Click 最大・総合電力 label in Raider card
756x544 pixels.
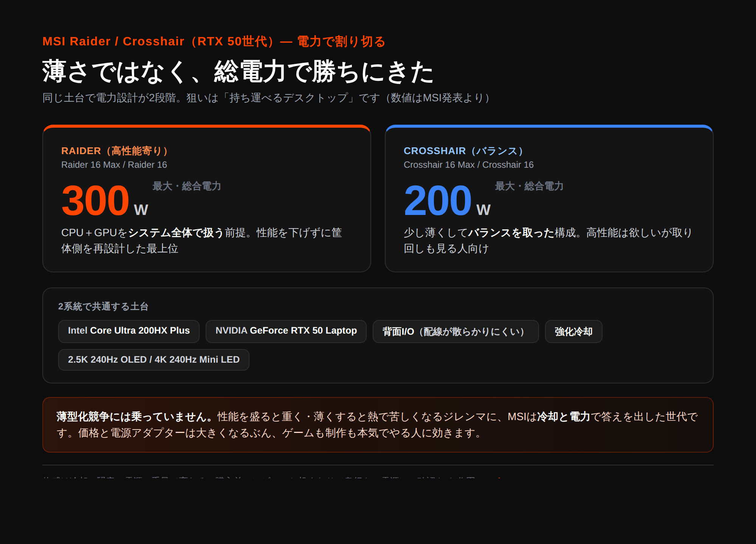click(x=186, y=186)
